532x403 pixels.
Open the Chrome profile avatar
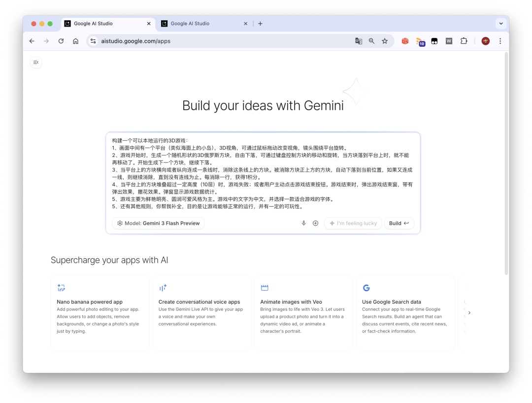coord(486,41)
